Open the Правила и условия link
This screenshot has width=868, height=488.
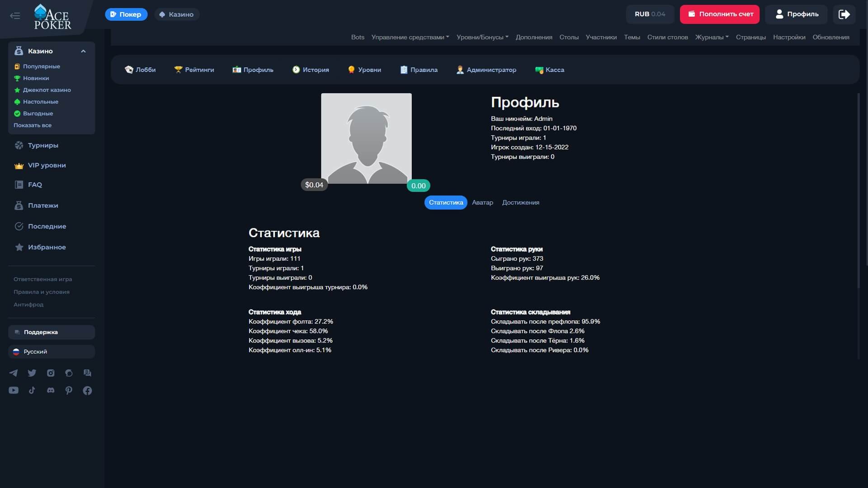(42, 292)
